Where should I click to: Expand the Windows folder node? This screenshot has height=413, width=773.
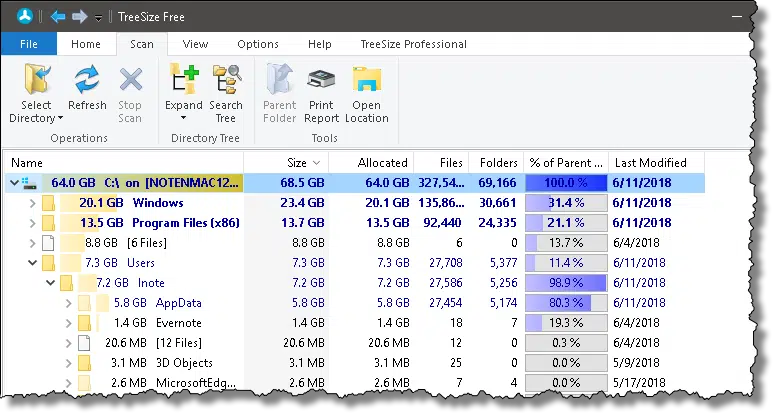tap(33, 203)
